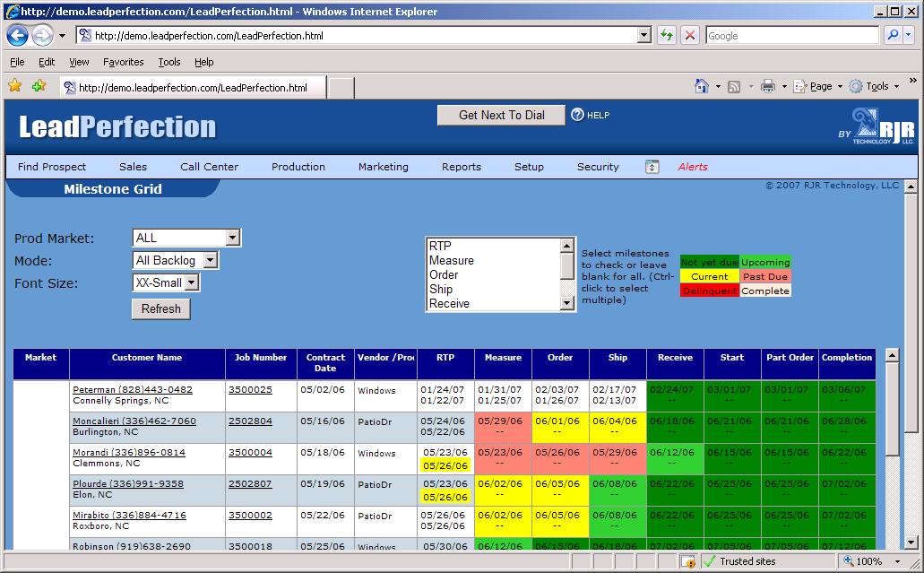Open the View menu
This screenshot has height=573, width=924.
pos(79,62)
